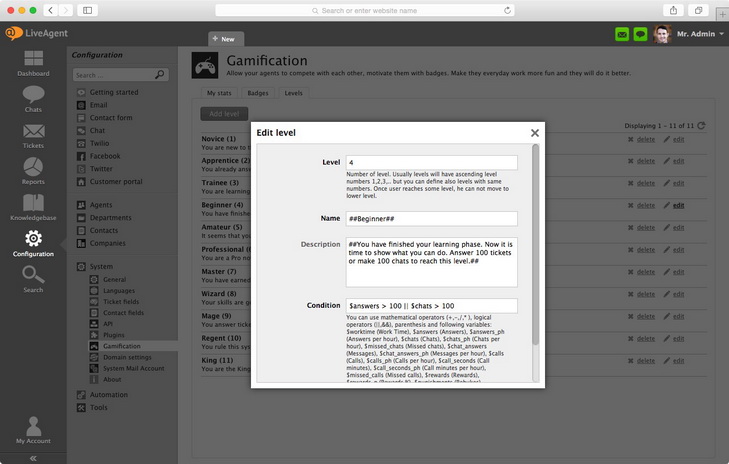The height and width of the screenshot is (464, 729).
Task: Switch to the My stats tab
Action: point(219,93)
